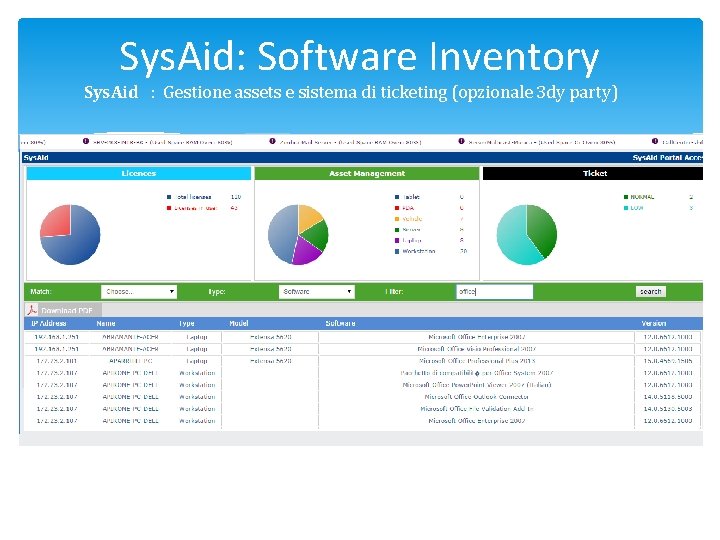
Task: Click the Microsoft Office Visio Professional 2007 cell
Action: 477,349
